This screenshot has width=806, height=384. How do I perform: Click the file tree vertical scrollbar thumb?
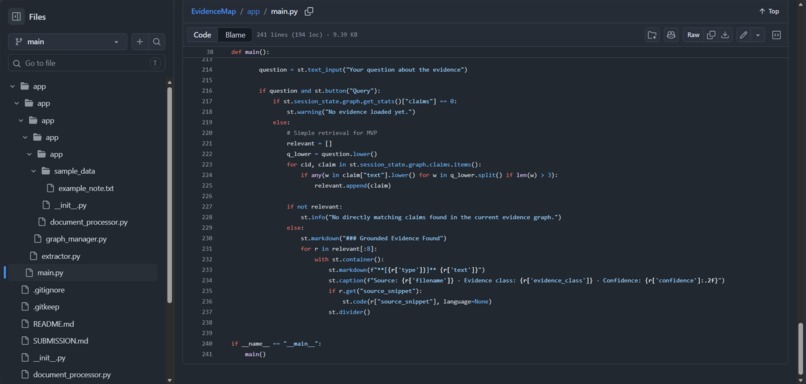pos(170,195)
